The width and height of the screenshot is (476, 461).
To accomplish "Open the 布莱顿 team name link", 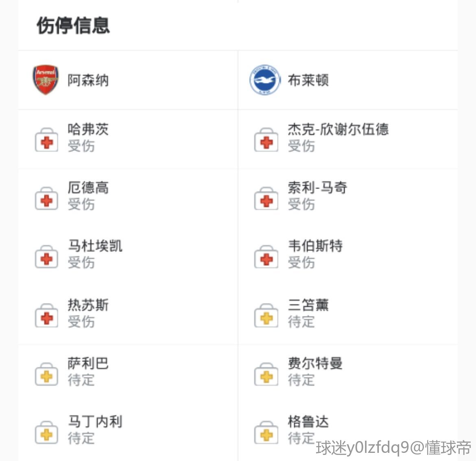I will click(308, 80).
